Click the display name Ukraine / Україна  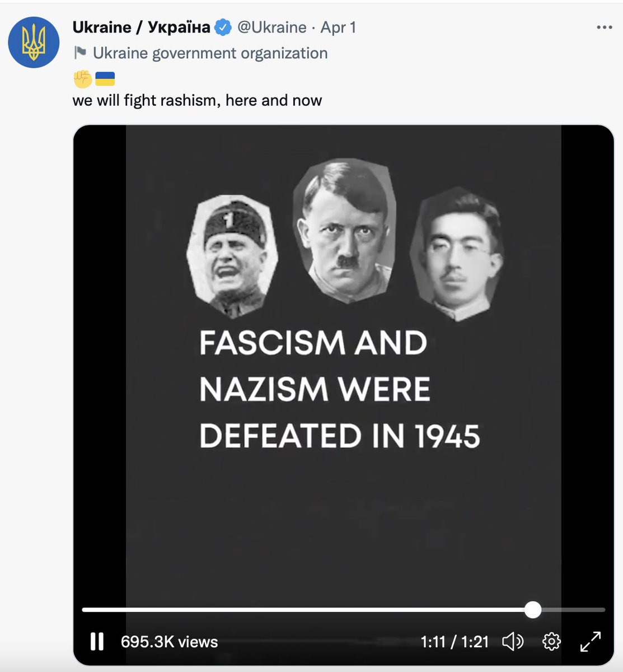point(142,27)
